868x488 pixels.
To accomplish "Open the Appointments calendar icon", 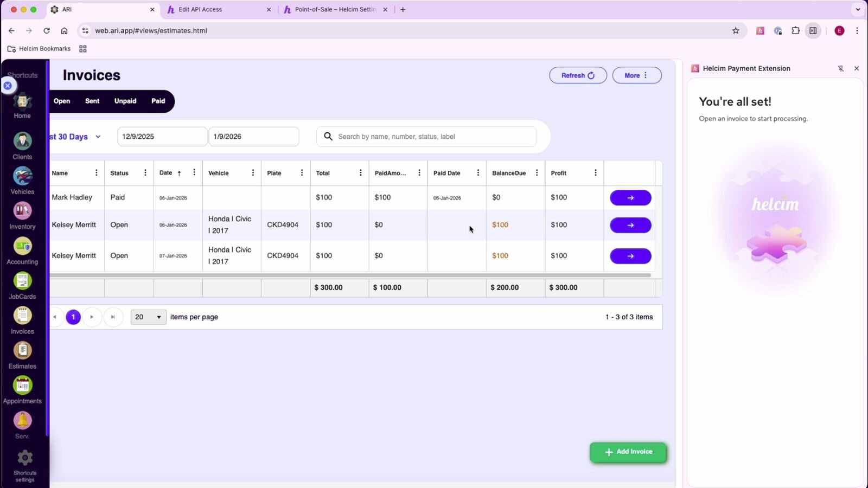I will (x=22, y=386).
